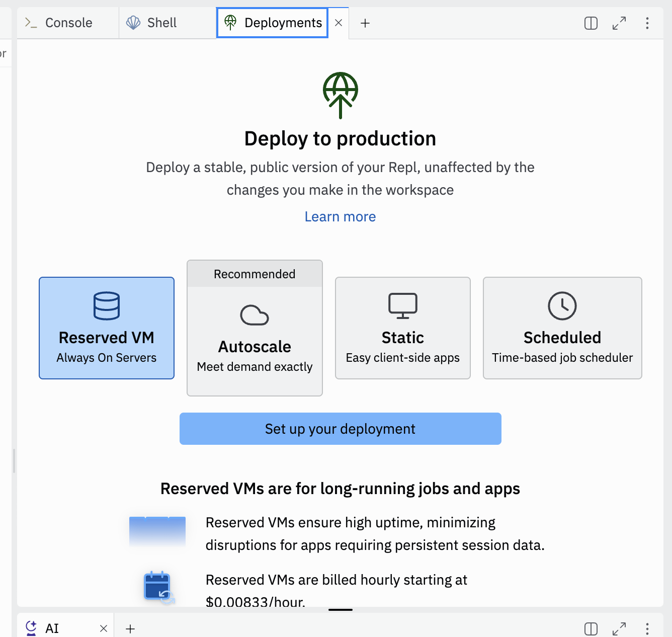This screenshot has height=637, width=672.
Task: Open the top pane three-dot menu
Action: (647, 23)
